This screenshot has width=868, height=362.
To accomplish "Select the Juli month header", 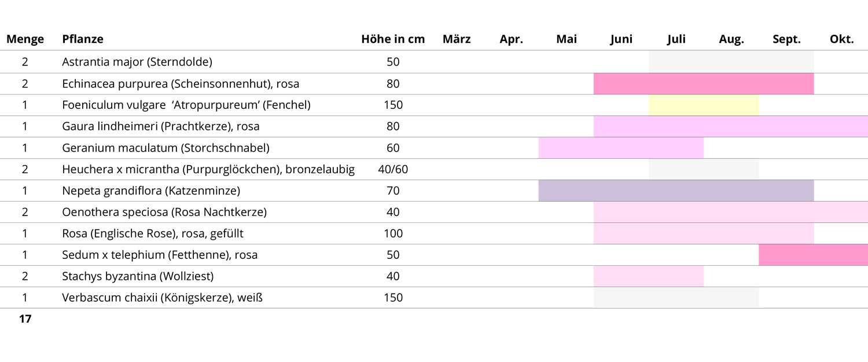I will coord(676,39).
